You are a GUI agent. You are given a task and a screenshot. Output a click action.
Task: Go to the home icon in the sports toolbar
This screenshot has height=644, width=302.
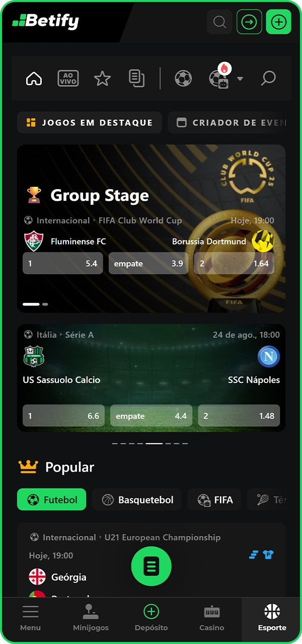[34, 78]
